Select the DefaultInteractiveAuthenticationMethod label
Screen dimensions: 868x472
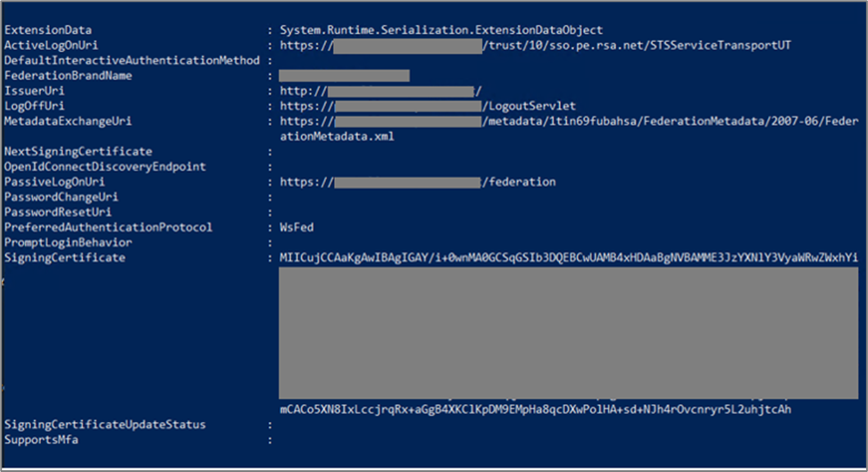(x=132, y=60)
